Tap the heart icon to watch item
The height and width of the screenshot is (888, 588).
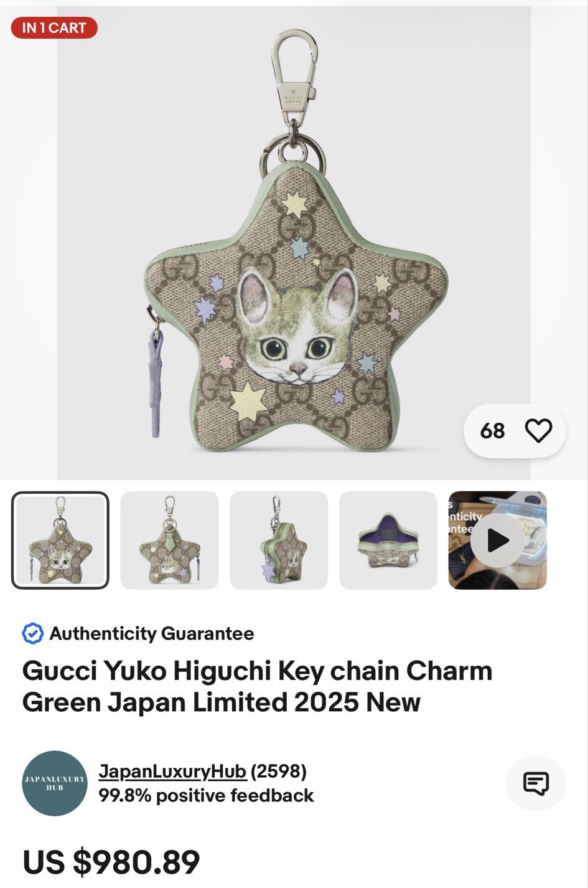click(x=538, y=430)
